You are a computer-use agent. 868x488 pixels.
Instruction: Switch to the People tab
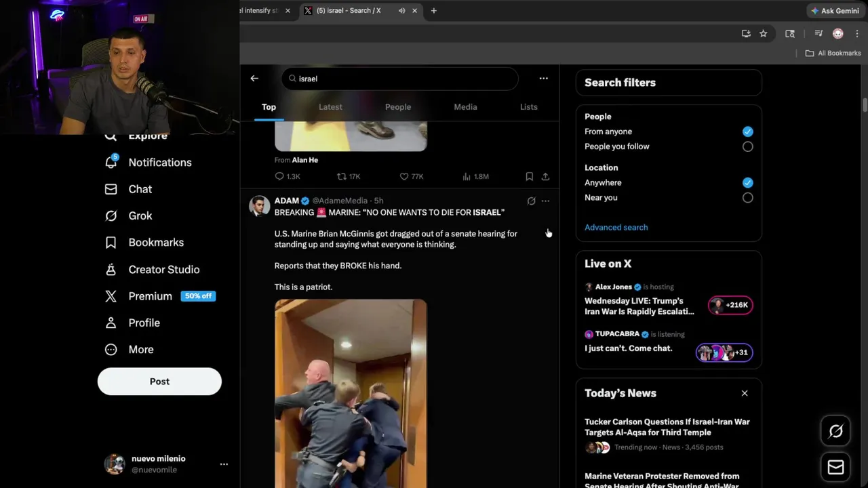click(398, 107)
